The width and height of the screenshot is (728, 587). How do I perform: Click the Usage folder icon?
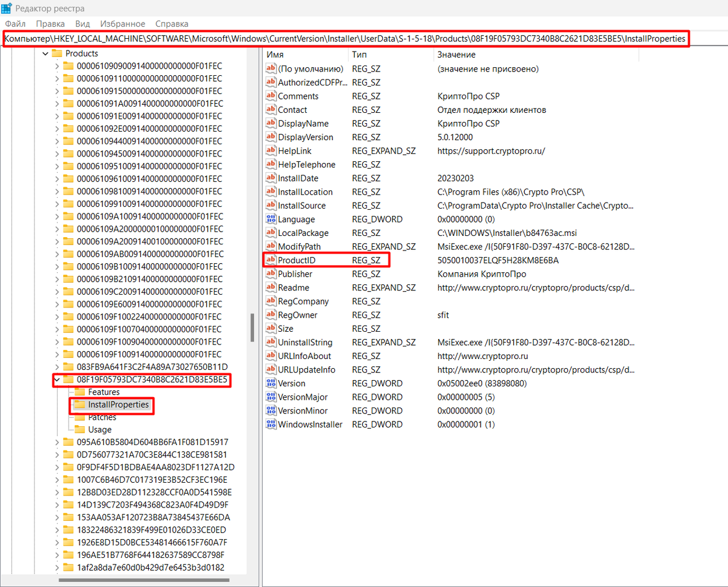[x=79, y=430]
